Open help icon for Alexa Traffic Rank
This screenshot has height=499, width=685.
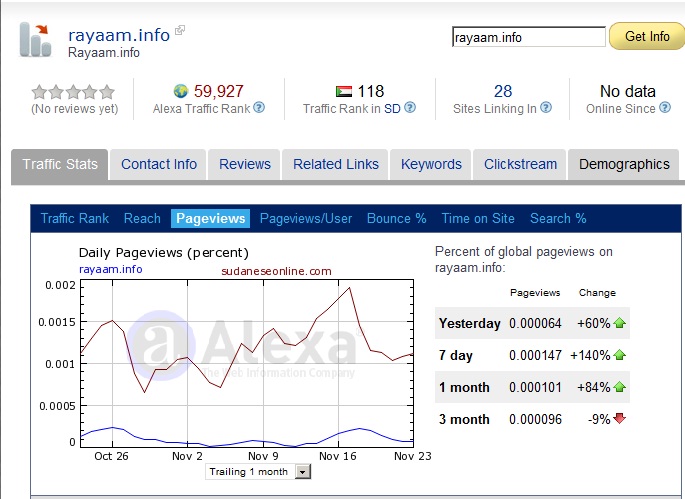click(x=259, y=107)
